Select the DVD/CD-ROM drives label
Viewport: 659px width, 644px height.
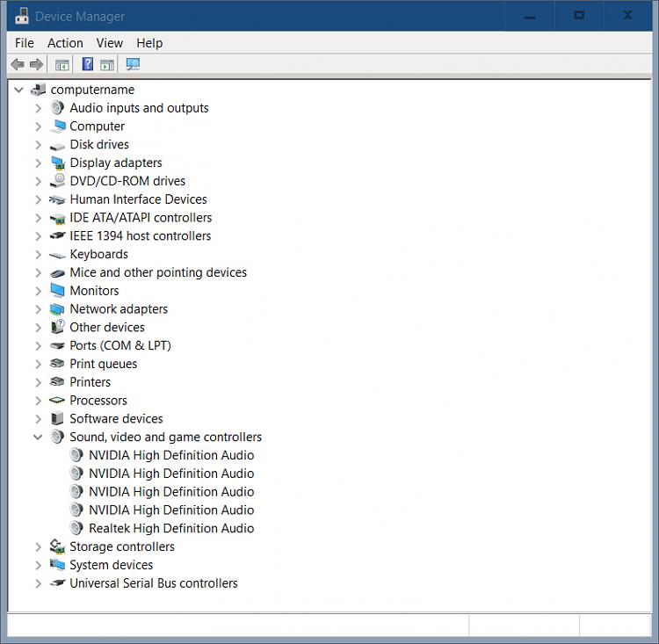pyautogui.click(x=127, y=181)
